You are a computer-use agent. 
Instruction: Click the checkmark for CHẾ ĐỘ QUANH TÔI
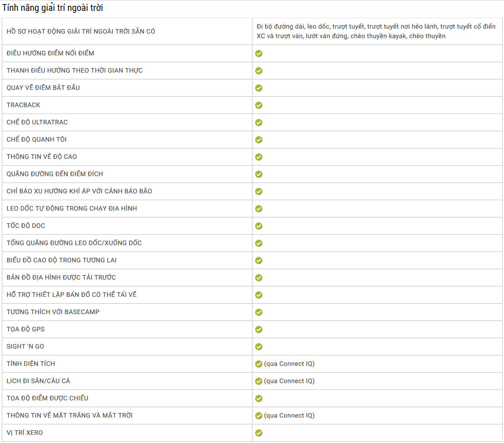[259, 140]
